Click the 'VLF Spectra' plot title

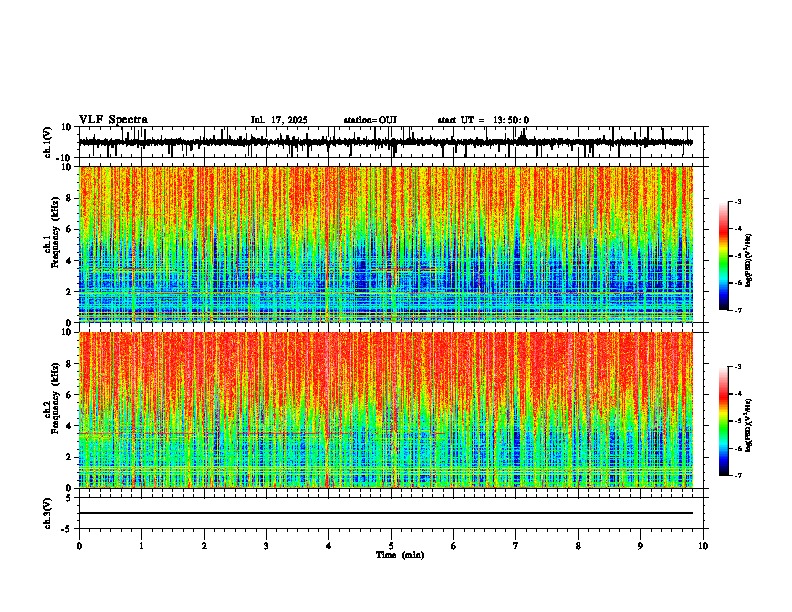113,120
